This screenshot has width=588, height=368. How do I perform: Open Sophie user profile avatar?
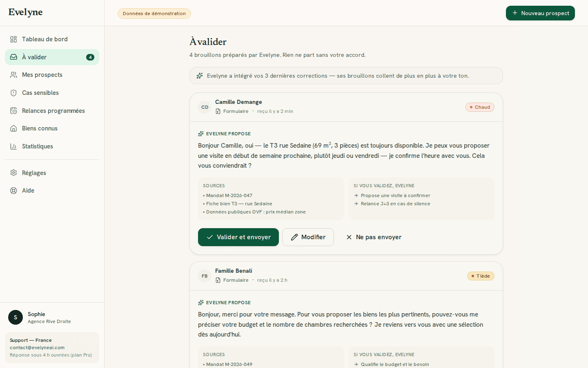click(x=16, y=317)
